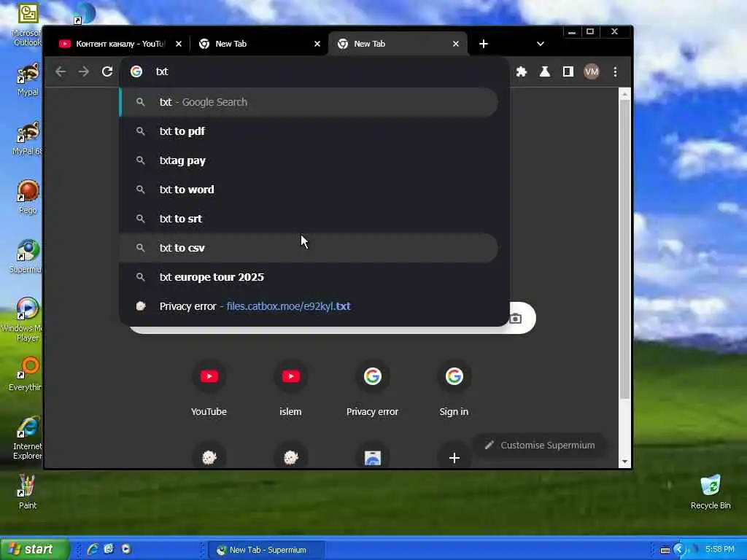
Task: Choose the 'txt to pdf' suggestion
Action: (x=309, y=131)
